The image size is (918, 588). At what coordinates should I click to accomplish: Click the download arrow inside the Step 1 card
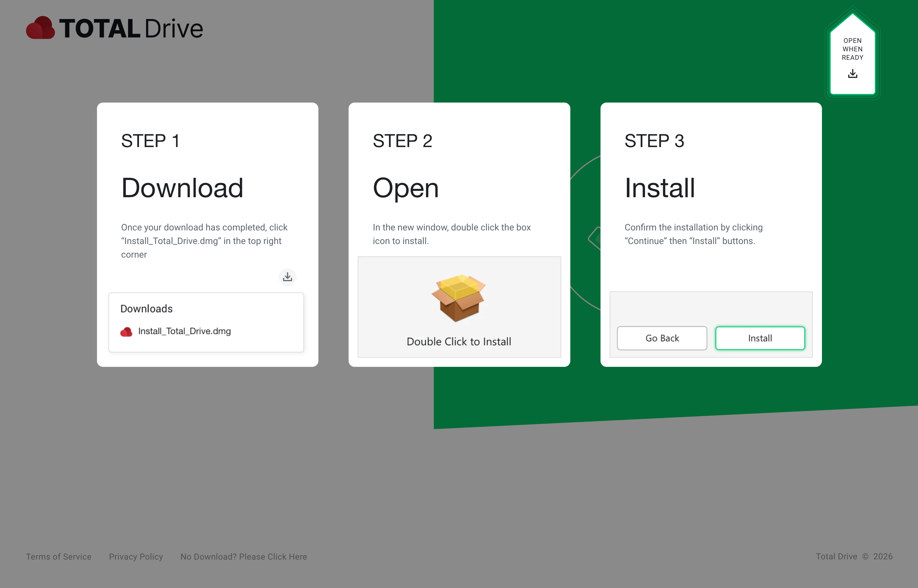pyautogui.click(x=288, y=277)
